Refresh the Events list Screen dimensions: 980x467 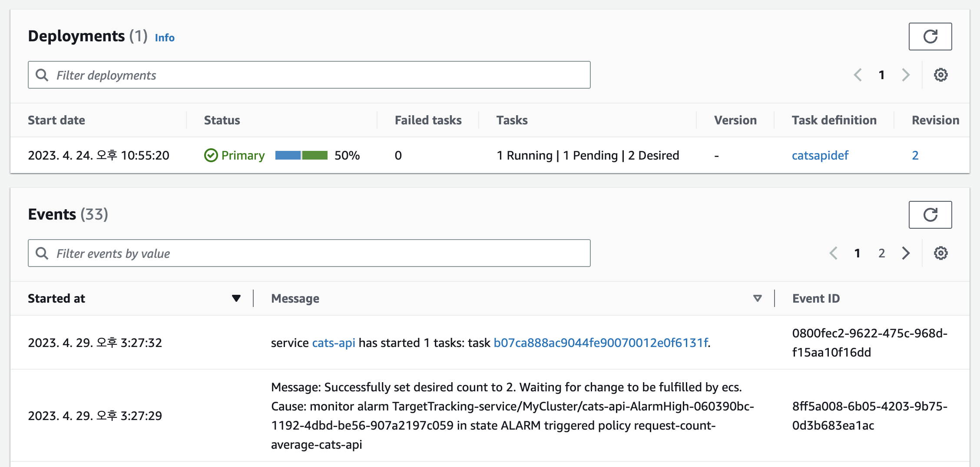point(930,215)
